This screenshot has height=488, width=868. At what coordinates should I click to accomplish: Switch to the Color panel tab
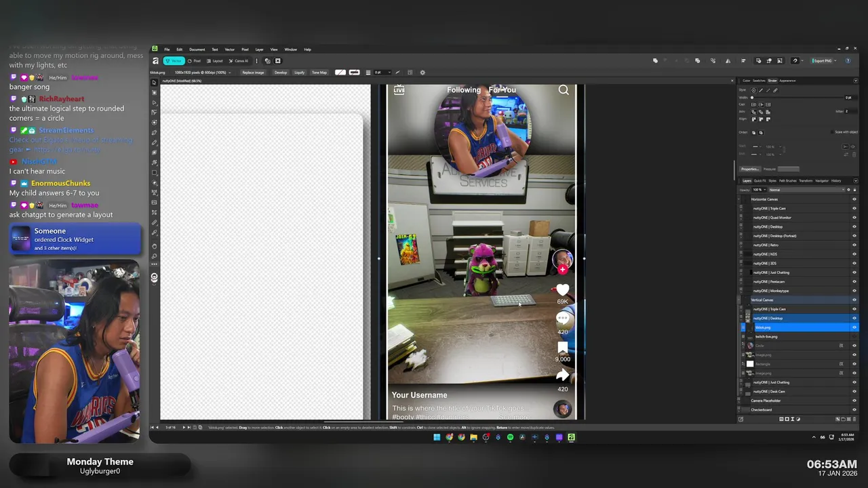pos(746,81)
